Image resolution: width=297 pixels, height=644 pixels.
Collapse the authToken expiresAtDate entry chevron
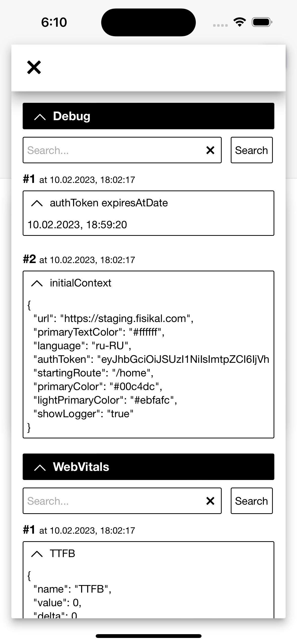tap(37, 203)
